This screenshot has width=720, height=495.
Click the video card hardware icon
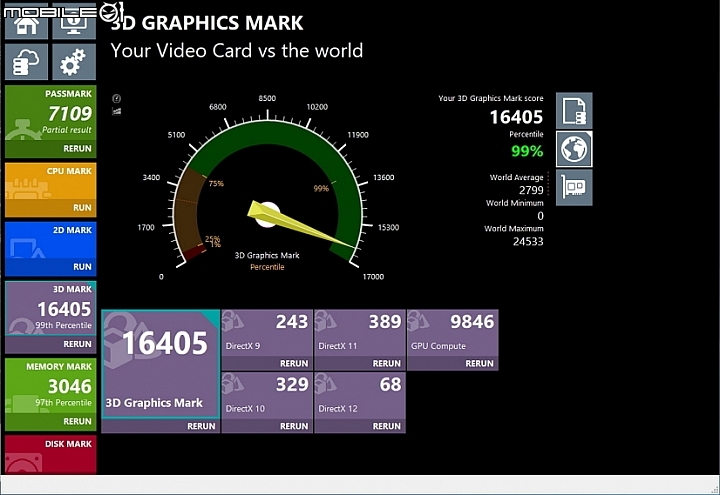pyautogui.click(x=574, y=187)
